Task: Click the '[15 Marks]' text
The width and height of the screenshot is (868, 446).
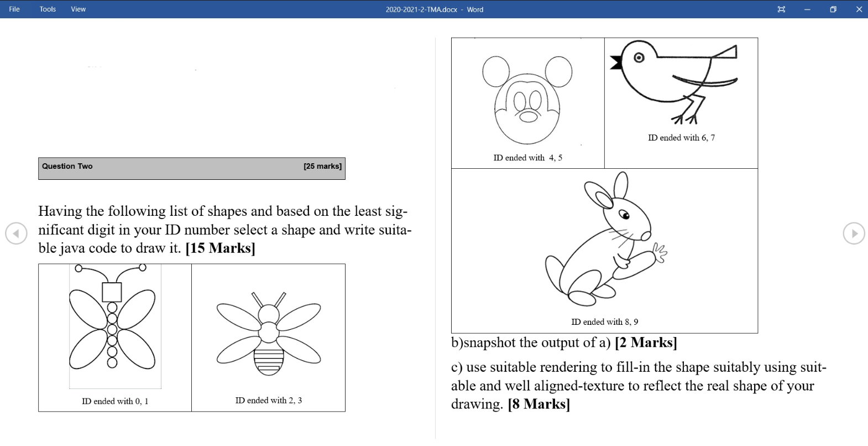Action: click(x=220, y=248)
